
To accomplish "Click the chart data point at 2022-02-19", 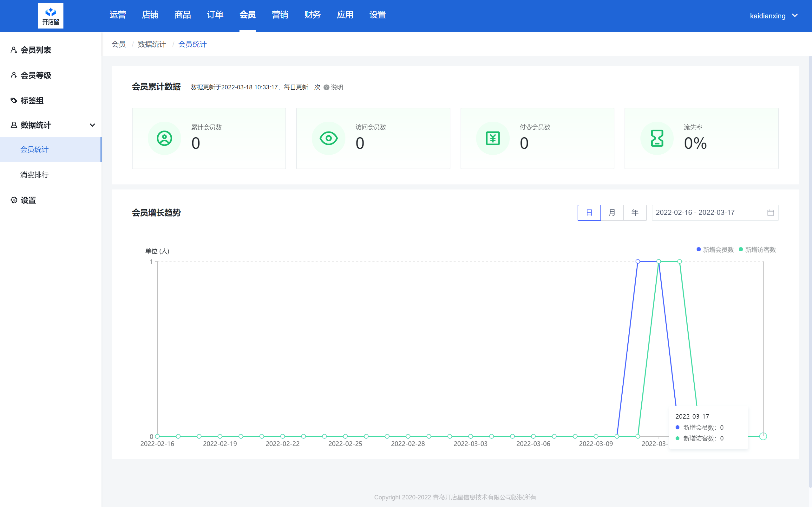I will pyautogui.click(x=220, y=436).
